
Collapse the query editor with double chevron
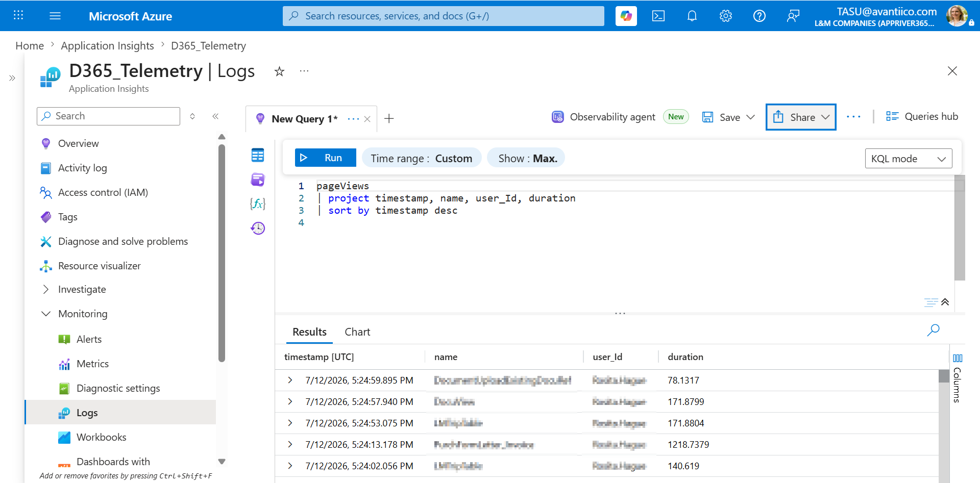pos(945,302)
